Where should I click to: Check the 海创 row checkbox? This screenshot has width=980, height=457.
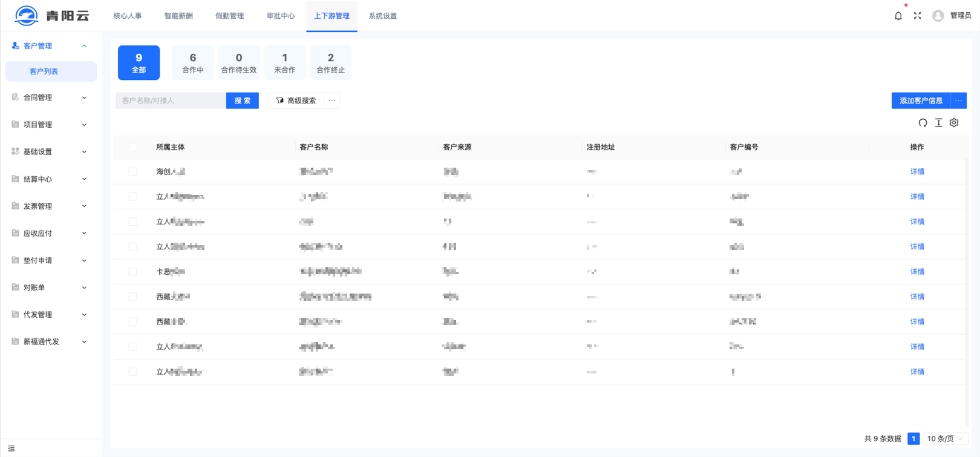click(x=133, y=172)
